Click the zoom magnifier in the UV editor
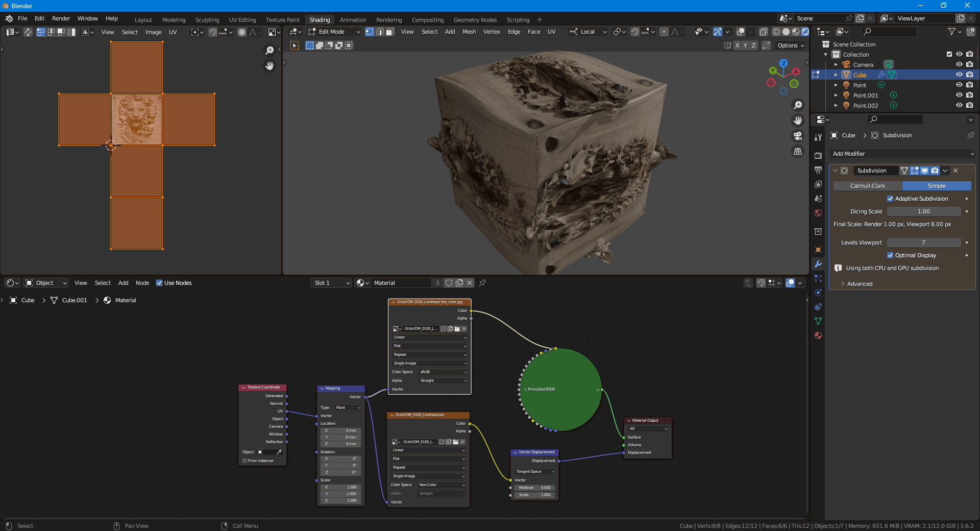980x531 pixels. pos(269,50)
